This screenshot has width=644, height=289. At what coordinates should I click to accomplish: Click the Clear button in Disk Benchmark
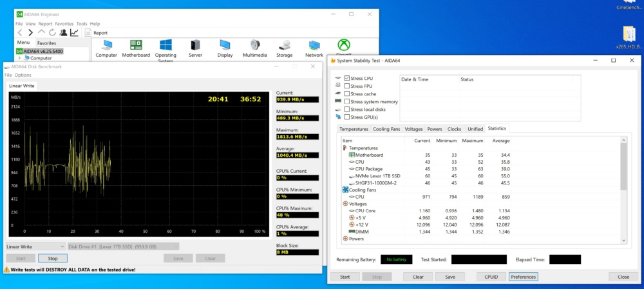click(x=211, y=259)
